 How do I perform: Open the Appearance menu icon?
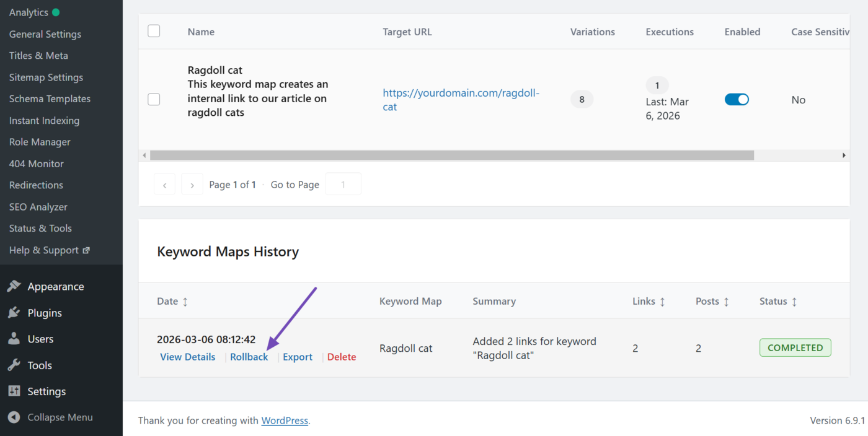(x=14, y=287)
